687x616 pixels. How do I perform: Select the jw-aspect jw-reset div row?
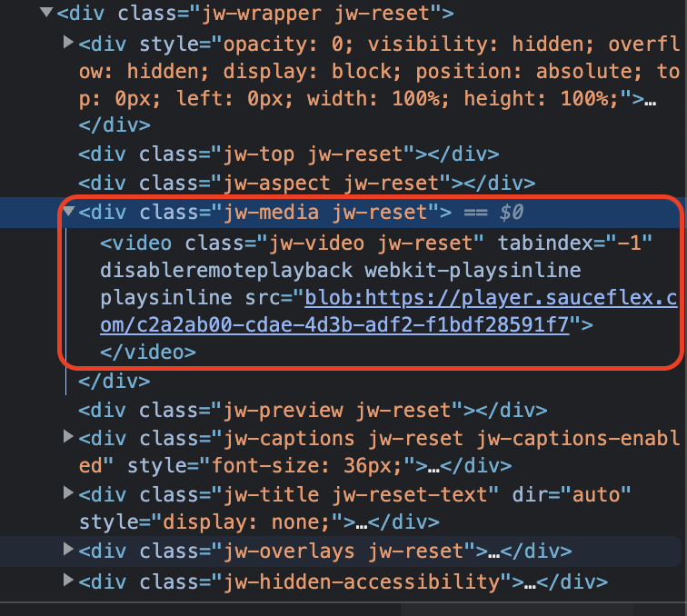pos(307,183)
